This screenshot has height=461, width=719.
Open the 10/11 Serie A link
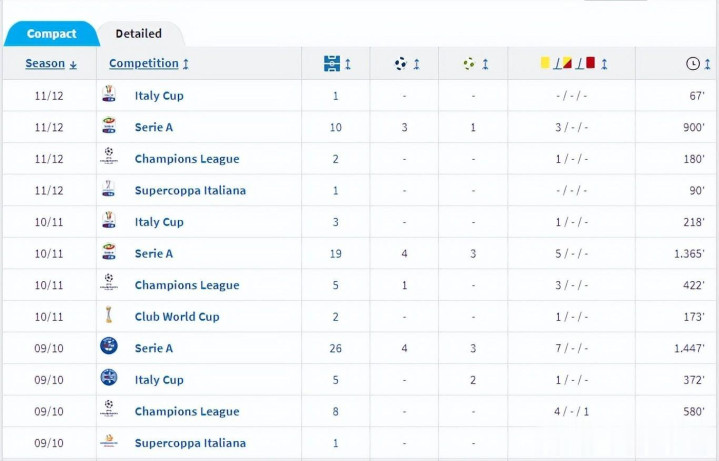coord(154,254)
